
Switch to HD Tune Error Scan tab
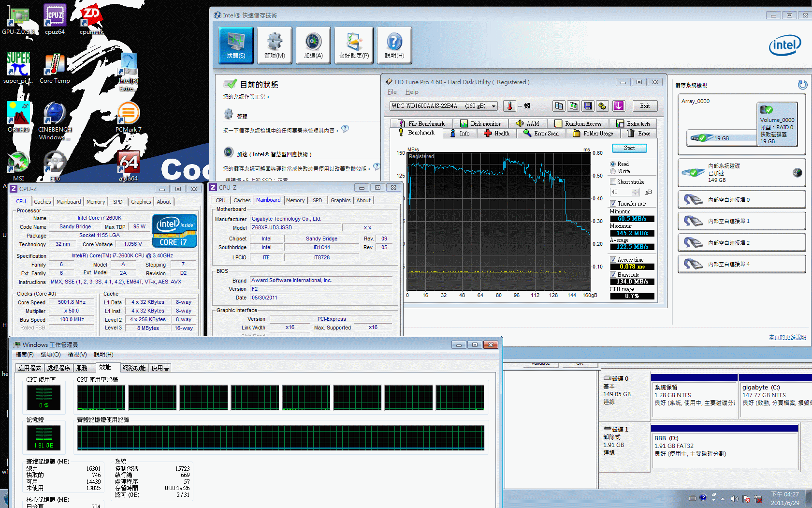(541, 134)
